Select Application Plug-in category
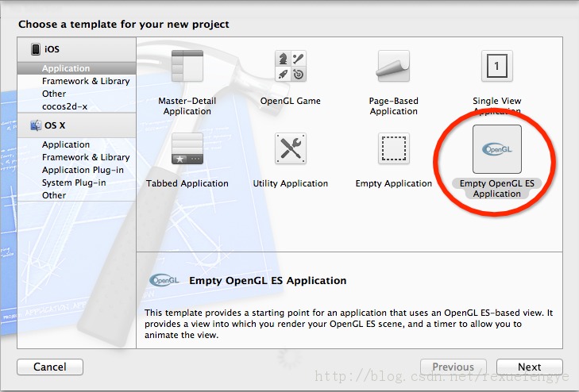 coord(76,170)
